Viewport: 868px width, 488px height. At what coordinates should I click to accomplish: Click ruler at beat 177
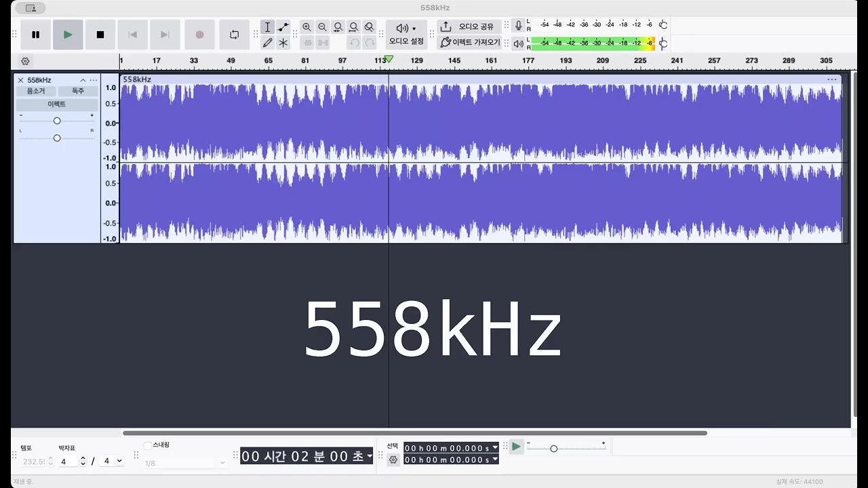[x=528, y=61]
